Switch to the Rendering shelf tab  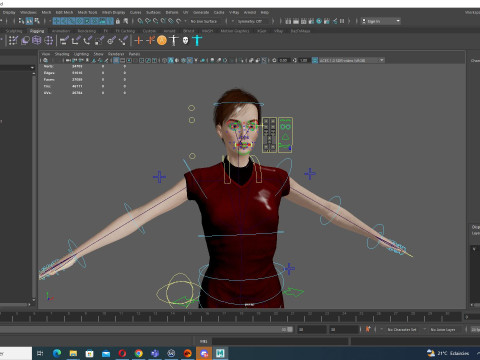(87, 31)
